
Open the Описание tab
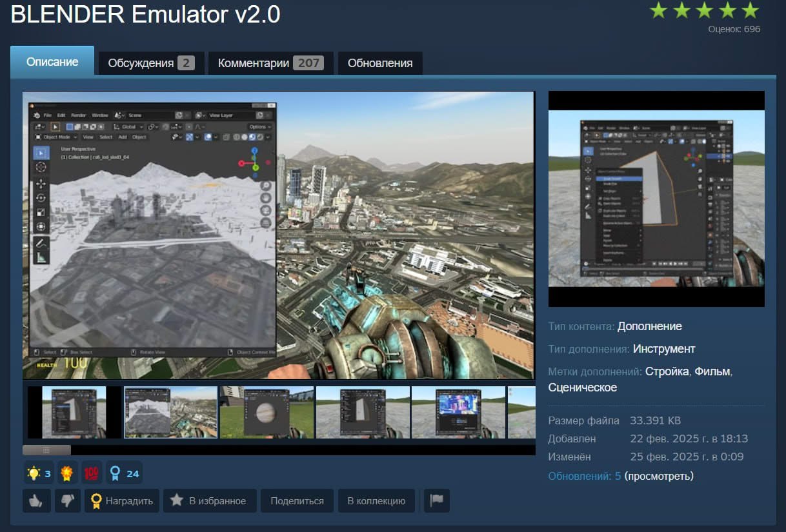[x=52, y=62]
